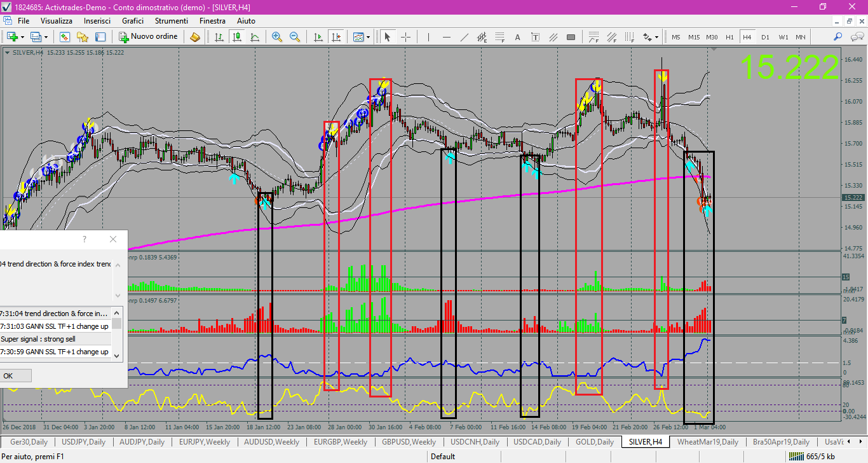Select the Fibonacci retracement tool
868x463 pixels.
click(499, 37)
